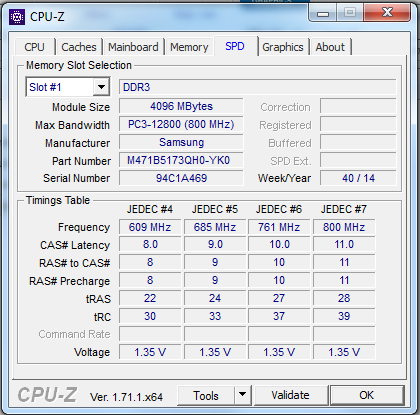Open the Slot #1 dropdown arrow
Screen dimensions: 420x415
[101, 87]
